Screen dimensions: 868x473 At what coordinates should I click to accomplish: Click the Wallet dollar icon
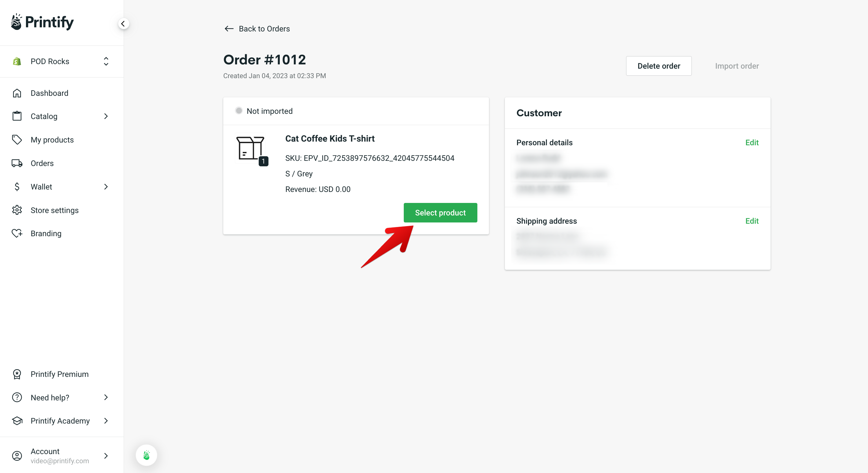pyautogui.click(x=17, y=186)
